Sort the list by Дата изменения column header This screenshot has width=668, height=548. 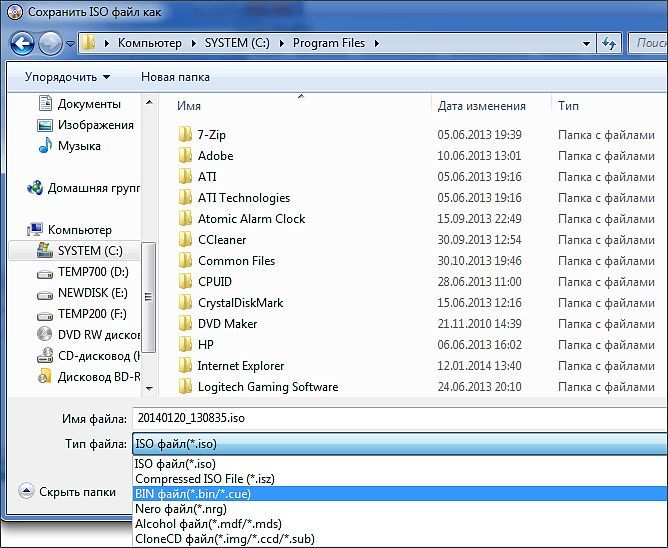pyautogui.click(x=481, y=106)
